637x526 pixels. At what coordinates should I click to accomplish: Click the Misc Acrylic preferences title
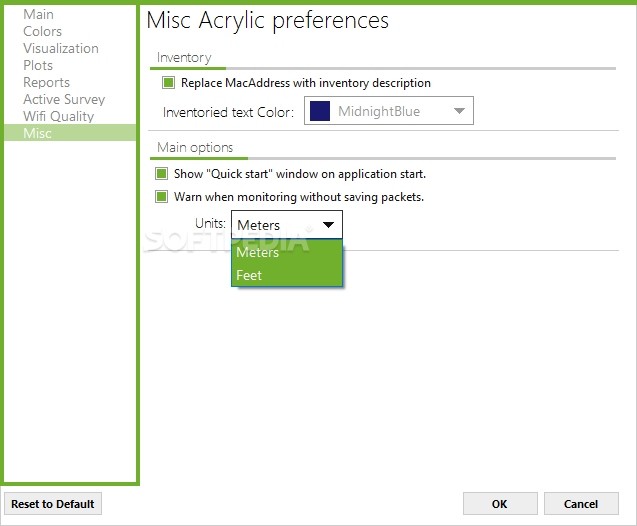click(x=267, y=20)
